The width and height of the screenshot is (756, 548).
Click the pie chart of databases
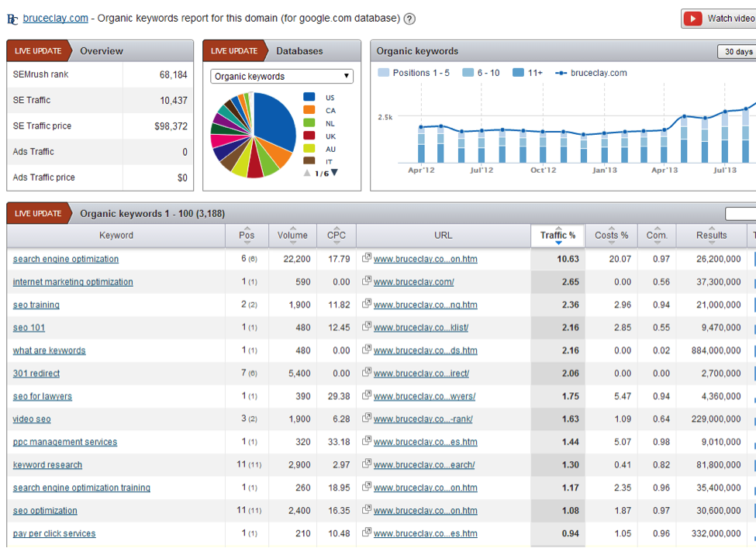[x=253, y=135]
